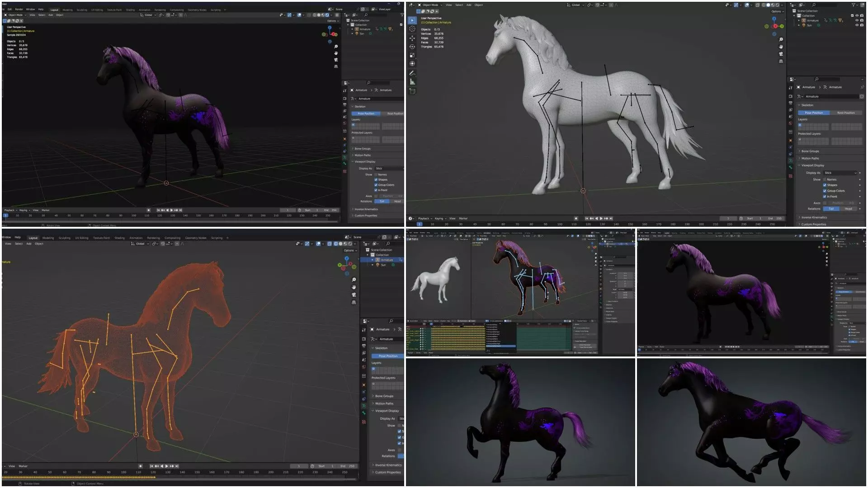Select the 3D Cursor tool in gray-horse viewport
The height and width of the screenshot is (488, 868).
(412, 29)
